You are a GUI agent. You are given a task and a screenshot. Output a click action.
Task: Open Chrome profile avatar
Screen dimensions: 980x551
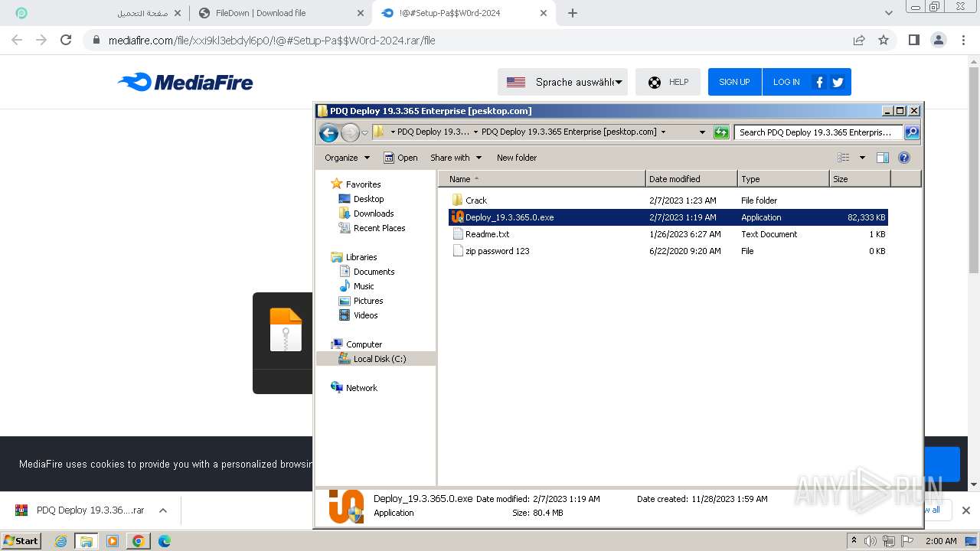[x=939, y=40]
